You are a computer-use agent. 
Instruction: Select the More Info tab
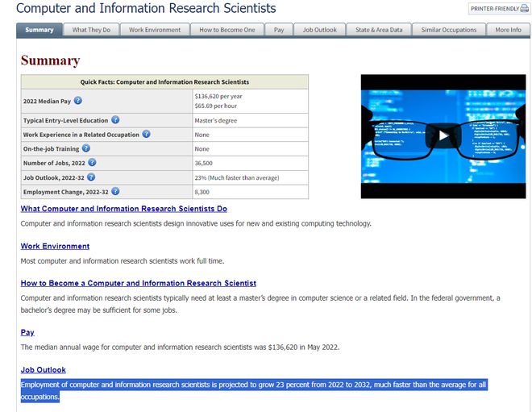pos(509,30)
